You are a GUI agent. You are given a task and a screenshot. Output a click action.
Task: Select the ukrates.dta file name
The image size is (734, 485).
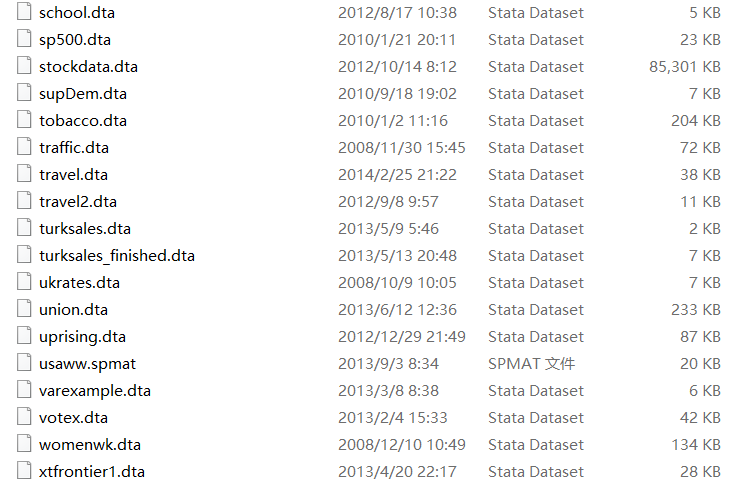[79, 283]
